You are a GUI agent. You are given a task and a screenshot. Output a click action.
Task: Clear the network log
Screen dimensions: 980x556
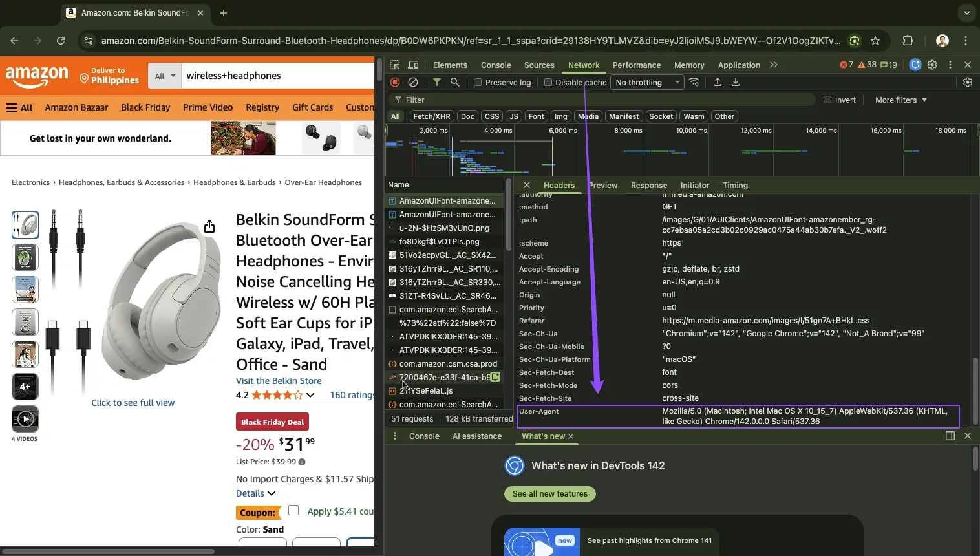tap(413, 82)
